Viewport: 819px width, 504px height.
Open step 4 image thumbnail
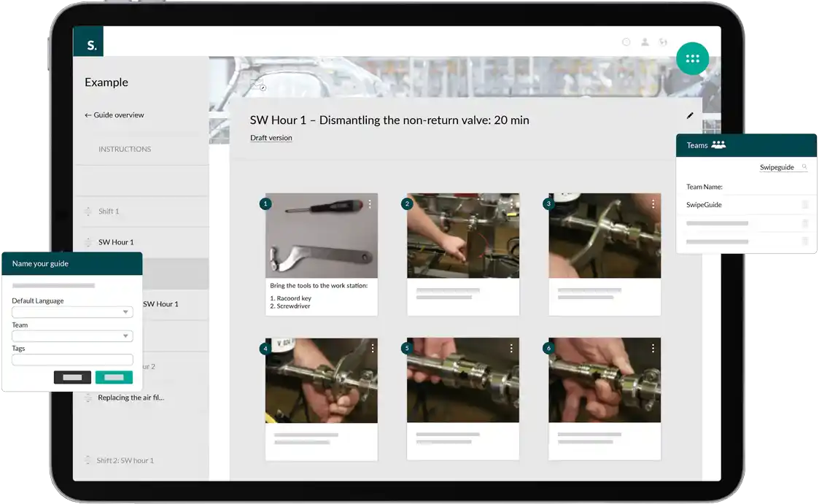coord(321,380)
